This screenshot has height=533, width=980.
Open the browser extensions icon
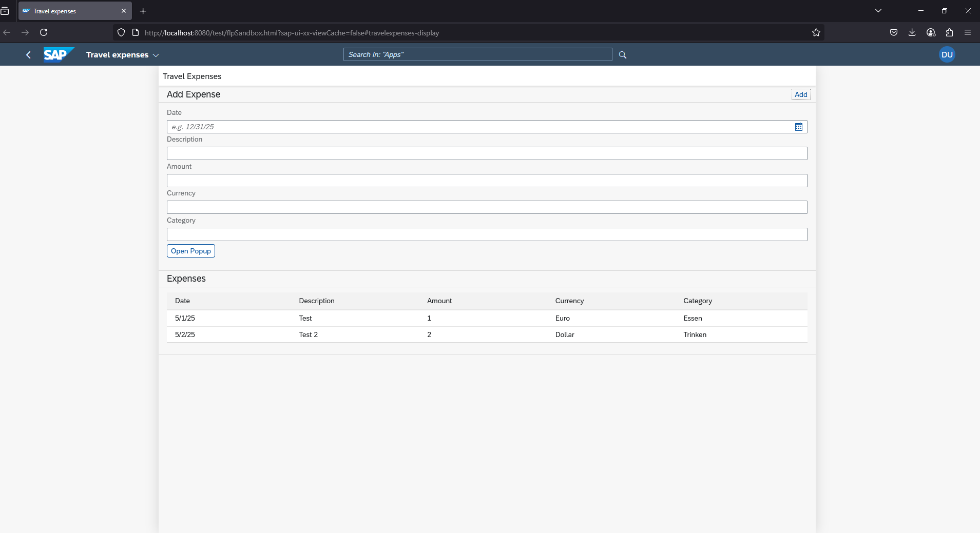pyautogui.click(x=949, y=32)
